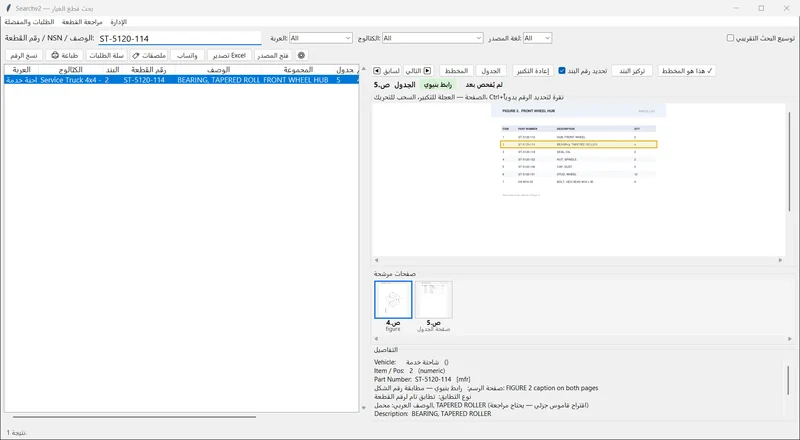Sort by the الوصف description column header
The image size is (800, 440).
click(218, 69)
